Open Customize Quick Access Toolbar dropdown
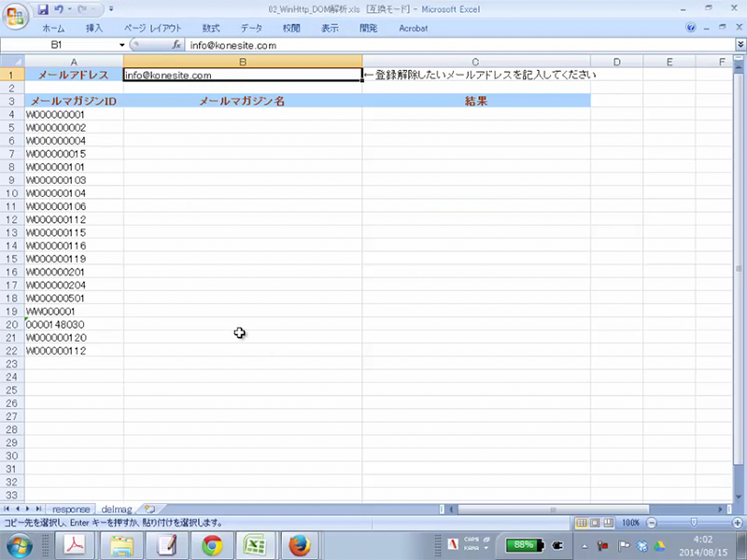The height and width of the screenshot is (560, 747). (x=111, y=9)
